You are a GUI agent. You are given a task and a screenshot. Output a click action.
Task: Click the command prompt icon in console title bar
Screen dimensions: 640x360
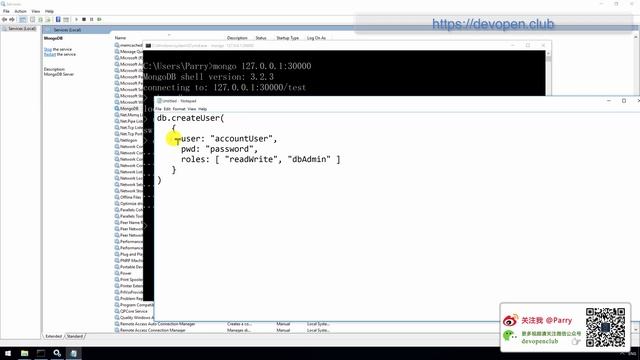pyautogui.click(x=148, y=46)
